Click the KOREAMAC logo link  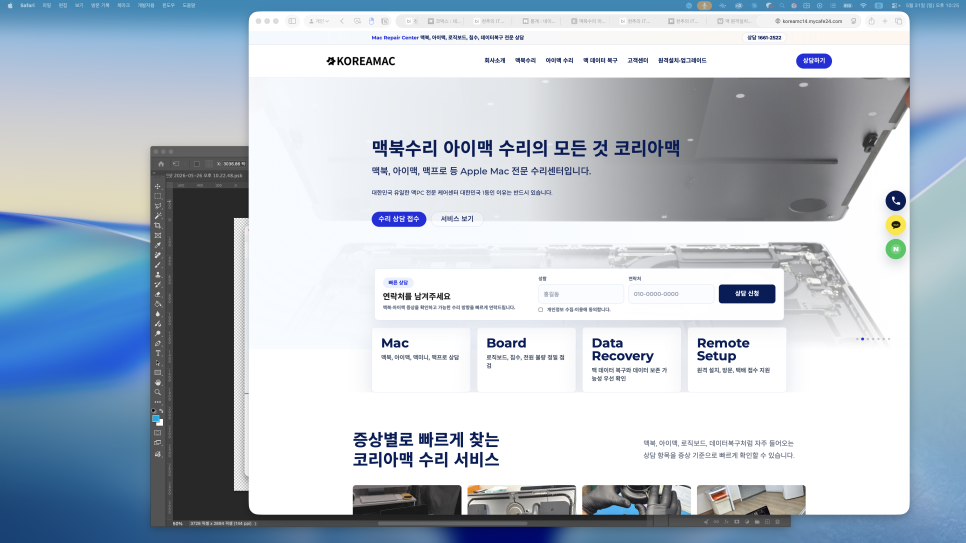point(361,61)
